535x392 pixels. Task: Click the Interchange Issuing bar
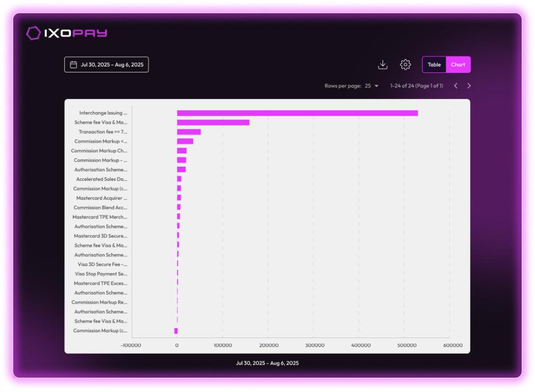point(297,113)
